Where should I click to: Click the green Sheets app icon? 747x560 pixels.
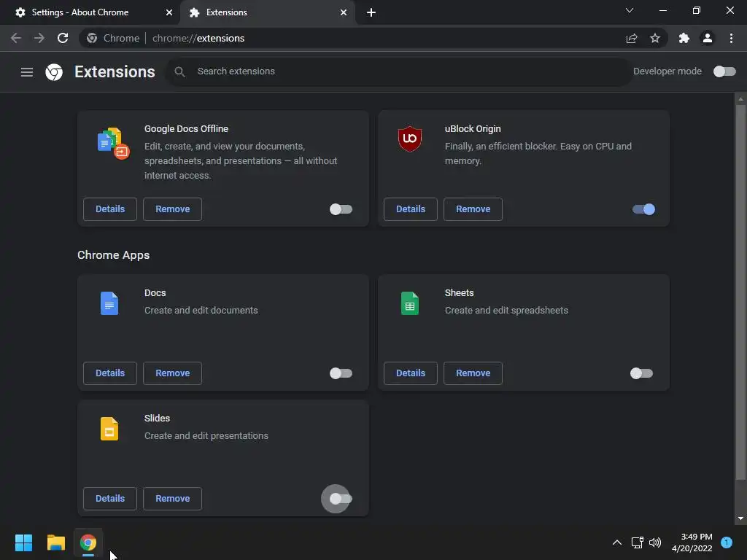coord(410,303)
